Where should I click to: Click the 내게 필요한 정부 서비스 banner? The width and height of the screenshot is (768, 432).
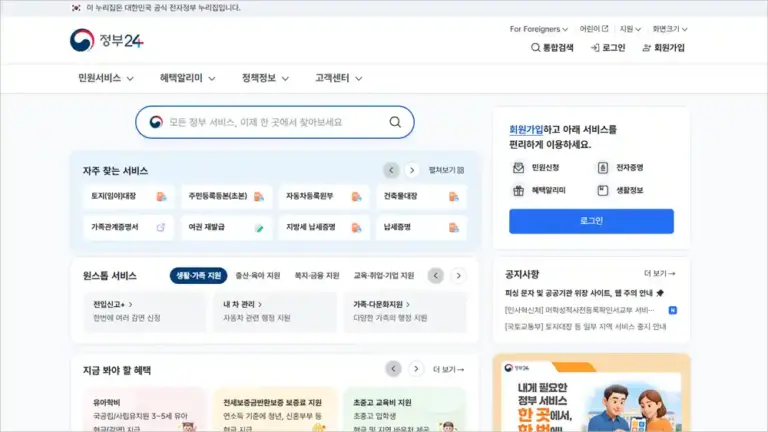[x=591, y=394]
